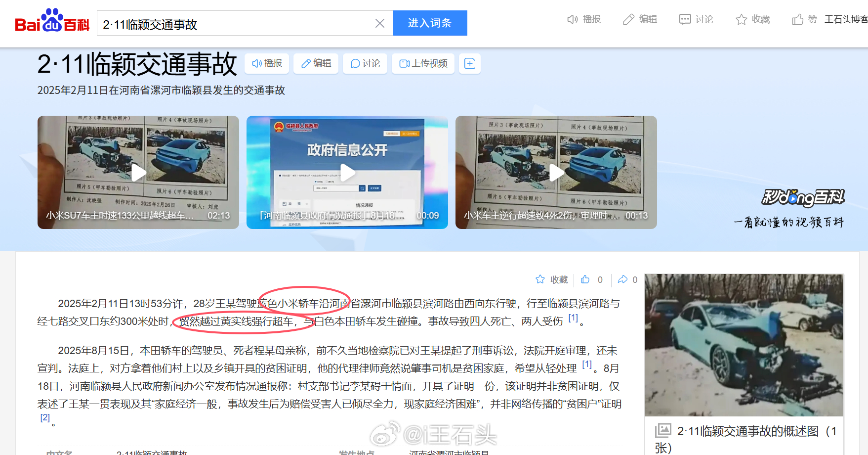Screen dimensions: 868x455
Task: Click the 收藏 star icon in the top bar
Action: tap(741, 19)
